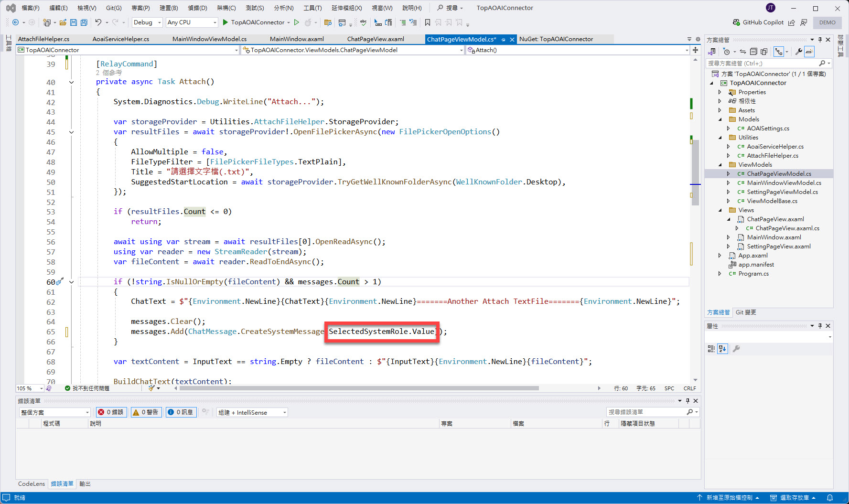This screenshot has height=504, width=849.
Task: Click the Hot Reload flame icon
Action: (x=308, y=22)
